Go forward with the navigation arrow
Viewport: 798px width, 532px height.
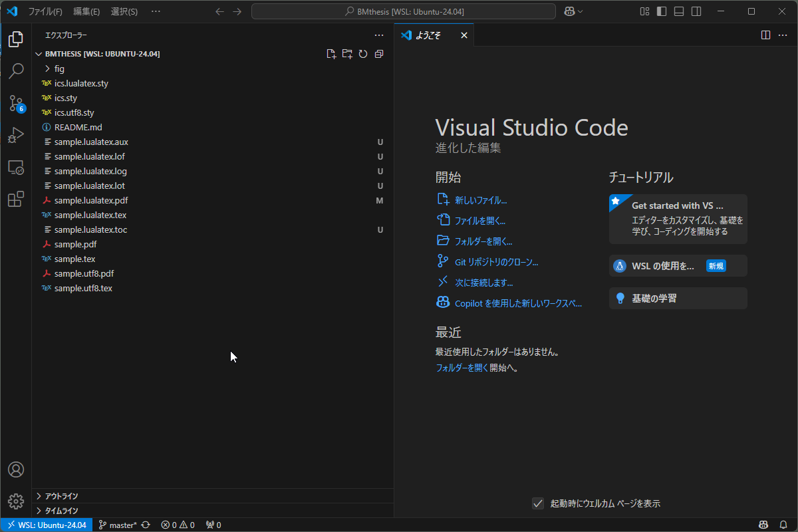(237, 11)
